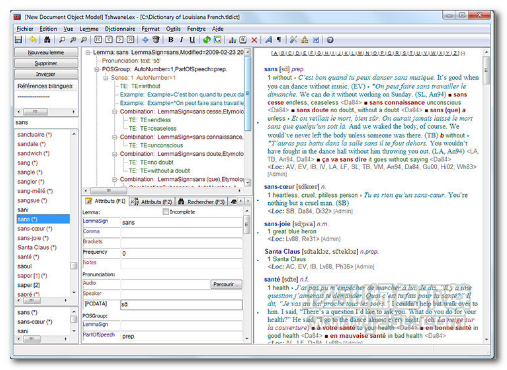Collapse the Combination sans cesse node

click(114, 111)
